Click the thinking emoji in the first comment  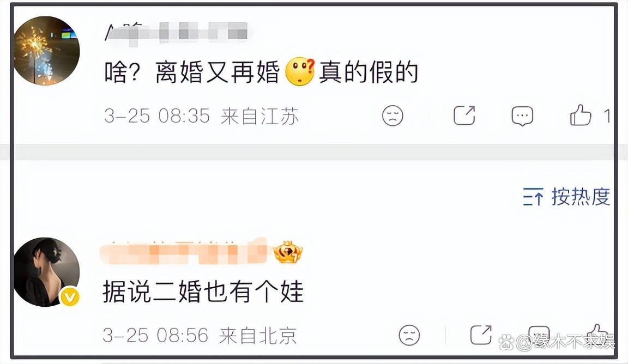click(x=300, y=72)
